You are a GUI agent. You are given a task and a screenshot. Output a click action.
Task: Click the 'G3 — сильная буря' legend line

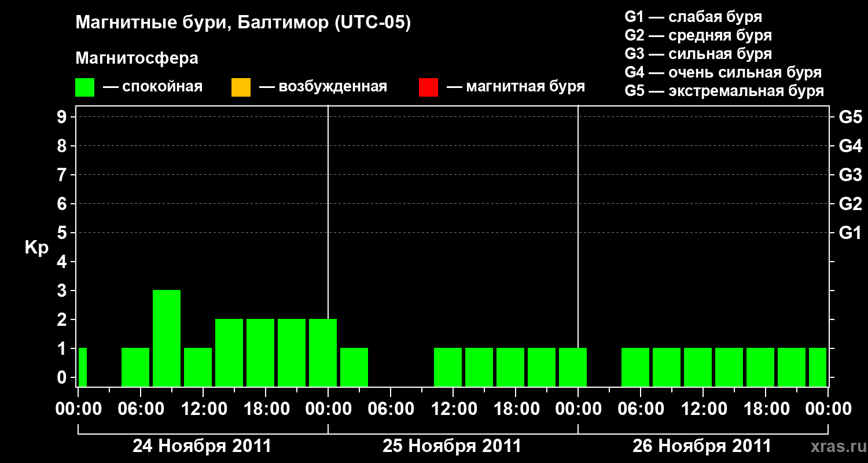pos(698,53)
